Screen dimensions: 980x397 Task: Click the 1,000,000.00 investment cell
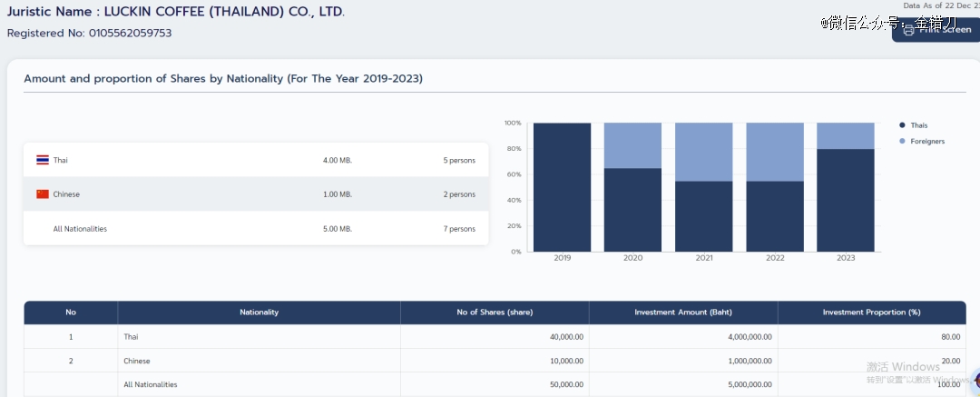pos(683,361)
